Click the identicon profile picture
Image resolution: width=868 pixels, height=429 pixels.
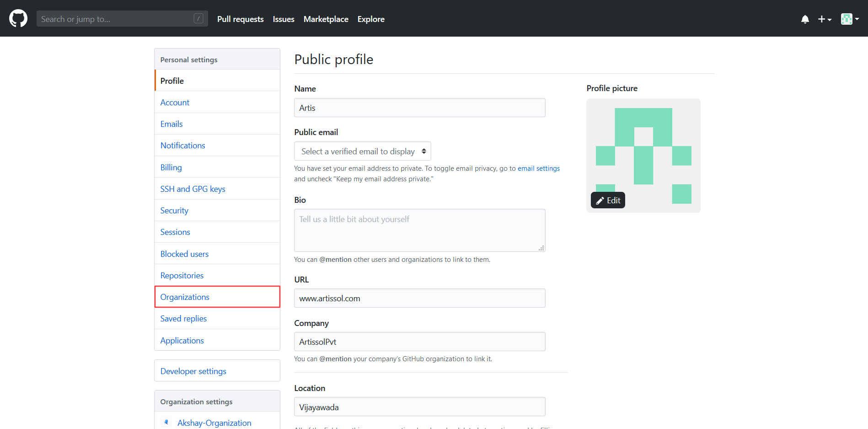click(x=643, y=156)
